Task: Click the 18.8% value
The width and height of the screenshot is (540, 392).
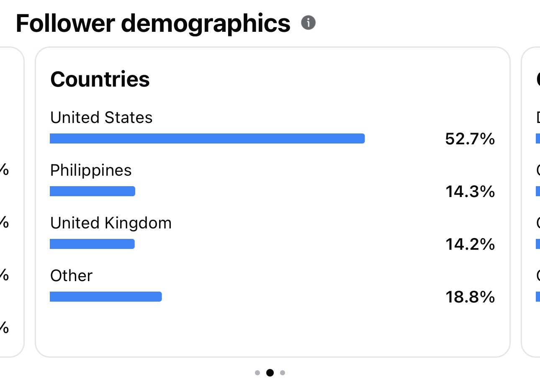Action: click(470, 297)
